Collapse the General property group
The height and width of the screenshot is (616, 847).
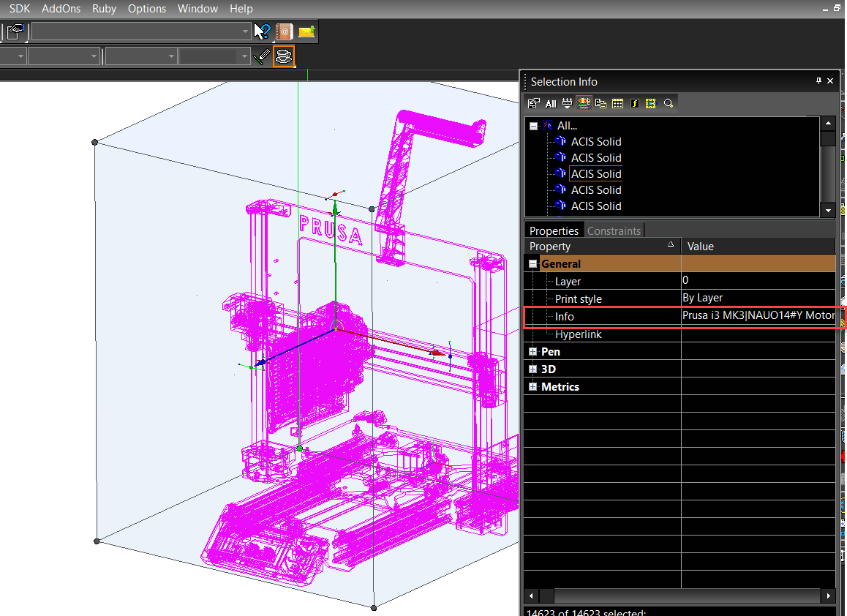[533, 263]
